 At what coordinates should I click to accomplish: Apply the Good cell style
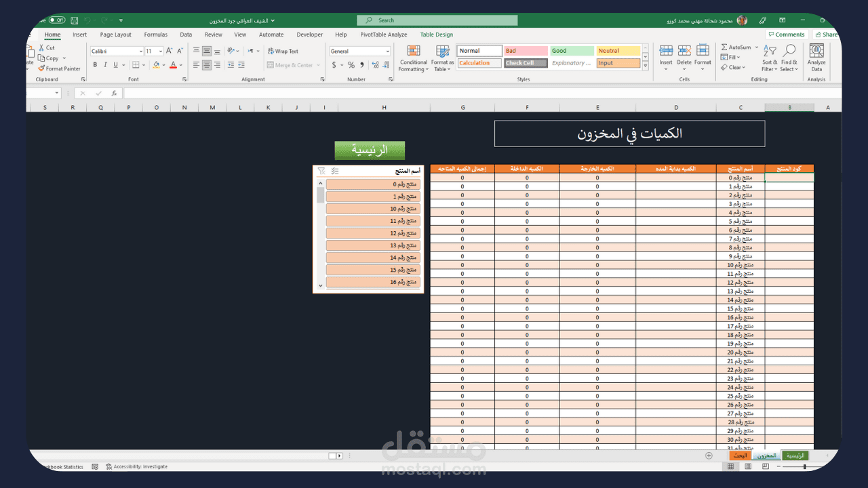572,51
